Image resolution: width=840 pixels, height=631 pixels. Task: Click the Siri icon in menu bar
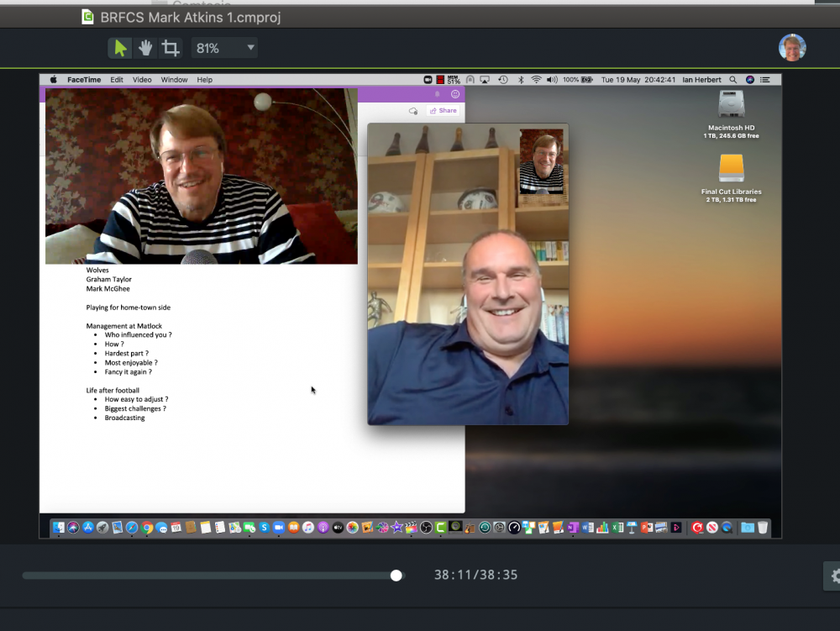point(750,80)
